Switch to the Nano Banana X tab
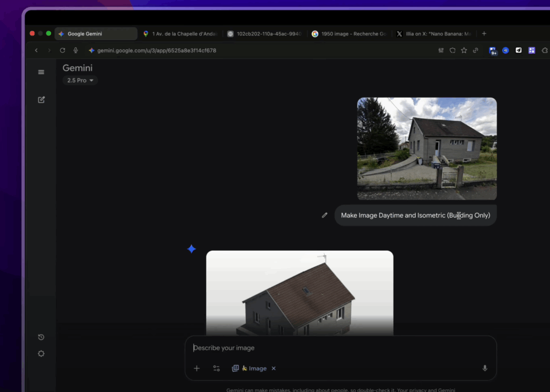 [433, 34]
